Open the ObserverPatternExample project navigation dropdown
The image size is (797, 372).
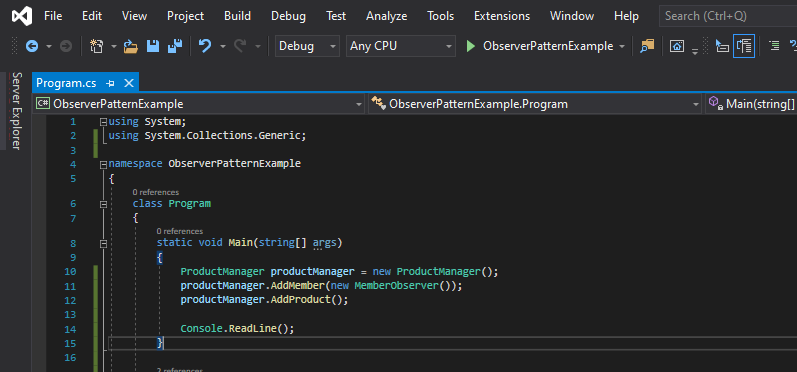click(x=199, y=104)
